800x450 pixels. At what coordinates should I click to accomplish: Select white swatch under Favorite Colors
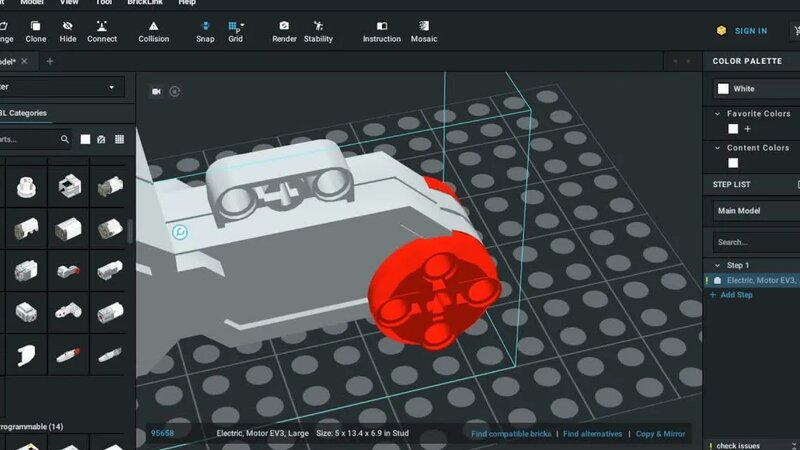[x=733, y=129]
